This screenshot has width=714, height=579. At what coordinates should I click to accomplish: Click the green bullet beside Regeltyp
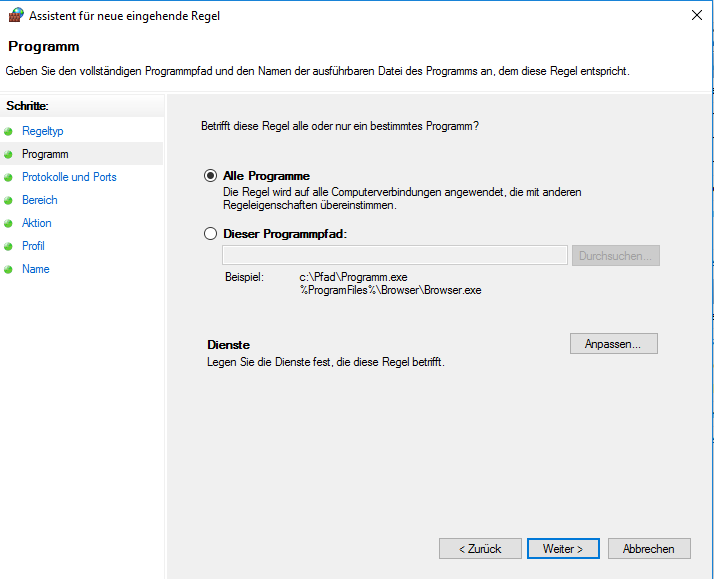point(8,132)
